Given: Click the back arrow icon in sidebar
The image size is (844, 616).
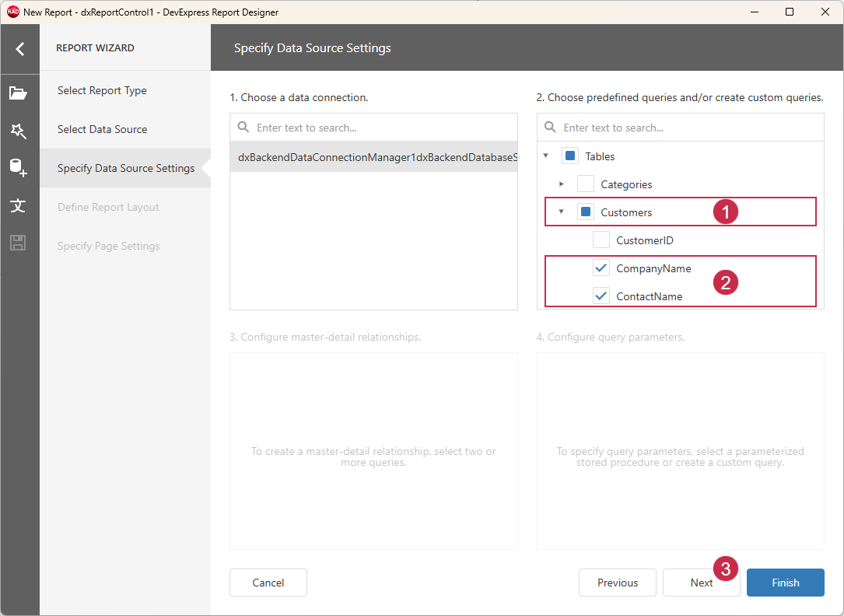Looking at the screenshot, I should tap(20, 49).
